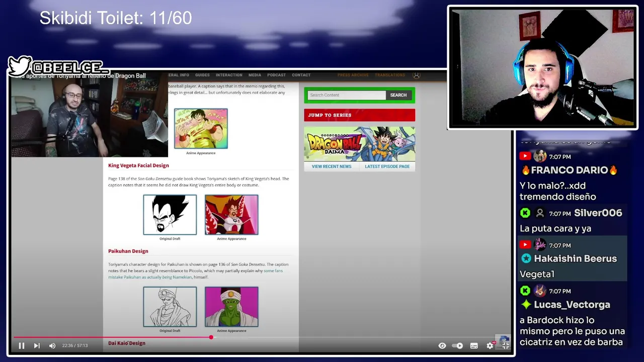Viewport: 644px width, 362px height.
Task: Open the MEDIA menu
Action: pyautogui.click(x=255, y=75)
